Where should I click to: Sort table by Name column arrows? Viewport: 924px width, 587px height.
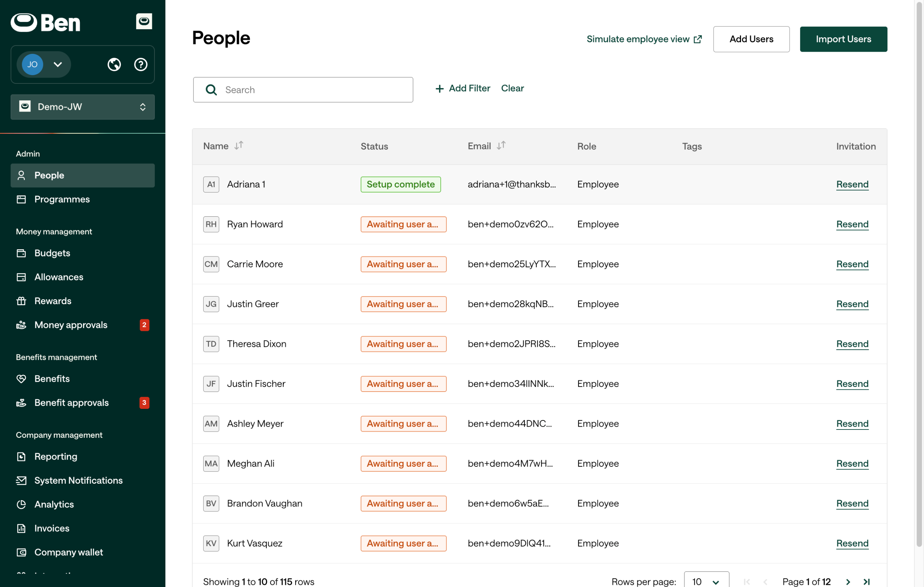(239, 146)
